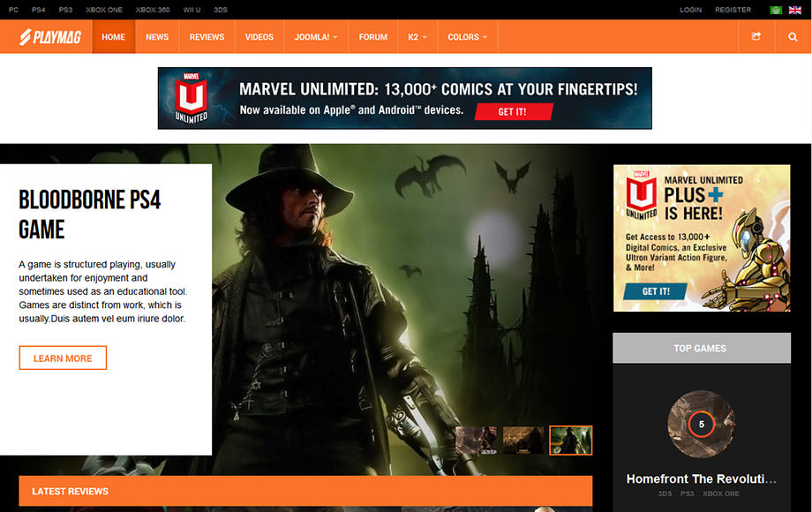Viewport: 812px width, 512px height.
Task: Click the Learn More button
Action: click(63, 358)
